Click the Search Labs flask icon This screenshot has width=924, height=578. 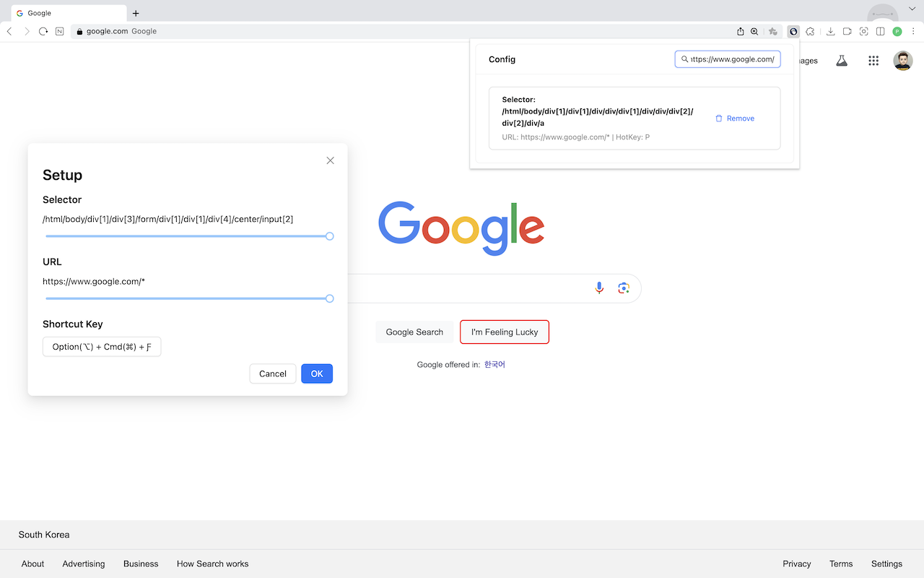(x=842, y=61)
